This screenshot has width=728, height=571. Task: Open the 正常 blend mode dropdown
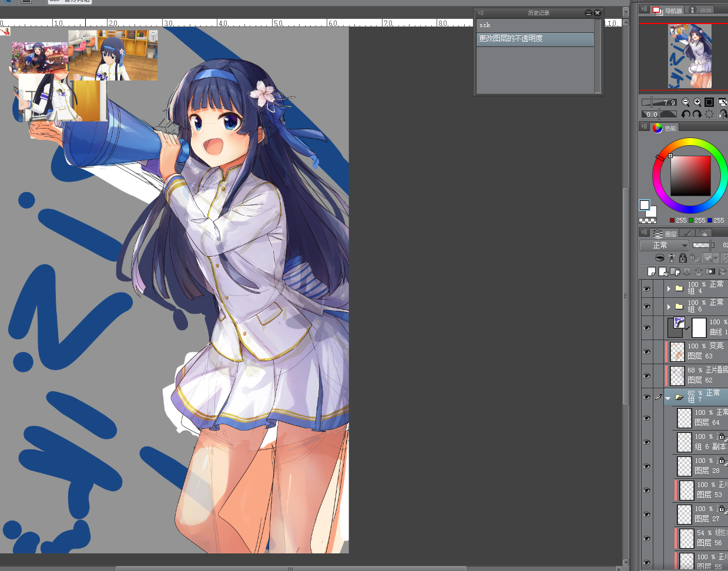point(664,245)
